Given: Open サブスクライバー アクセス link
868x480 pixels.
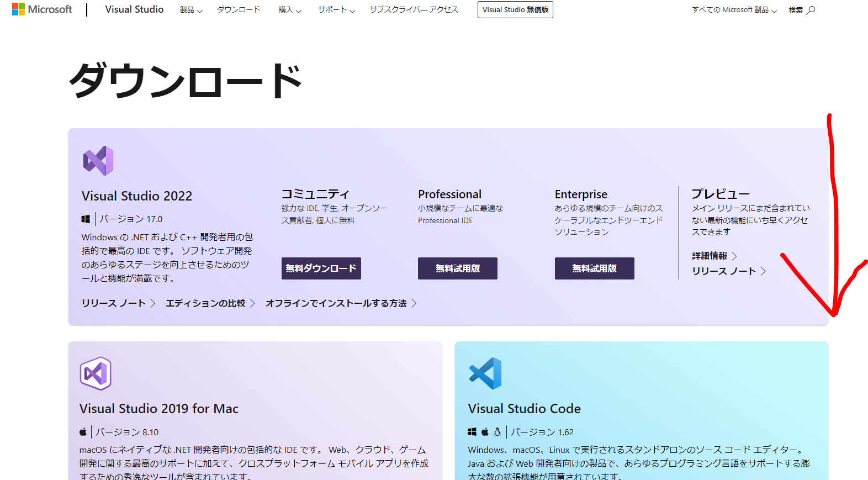Looking at the screenshot, I should (414, 9).
